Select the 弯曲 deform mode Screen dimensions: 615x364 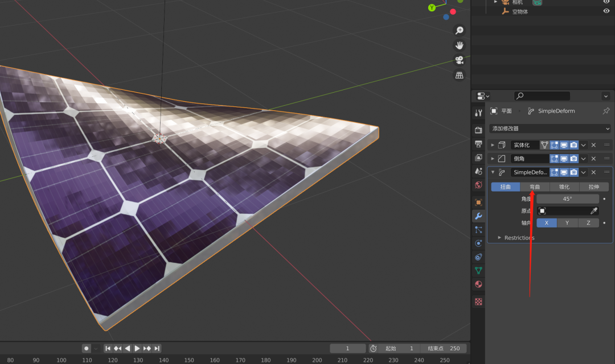pos(535,187)
